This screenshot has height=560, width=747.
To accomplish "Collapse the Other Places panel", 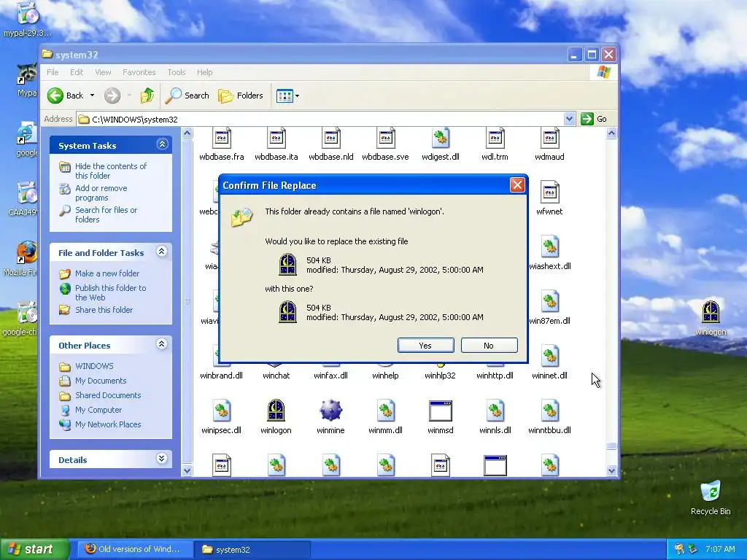I will 162,344.
